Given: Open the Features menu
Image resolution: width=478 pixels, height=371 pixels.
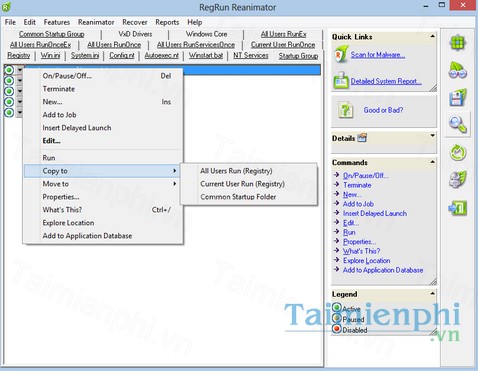Looking at the screenshot, I should [57, 22].
